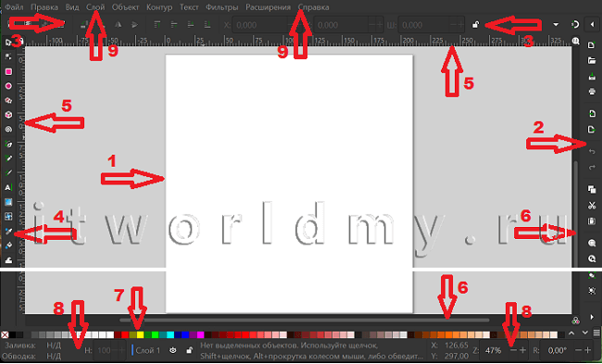Click the Copy icon in command bar

coord(592,189)
